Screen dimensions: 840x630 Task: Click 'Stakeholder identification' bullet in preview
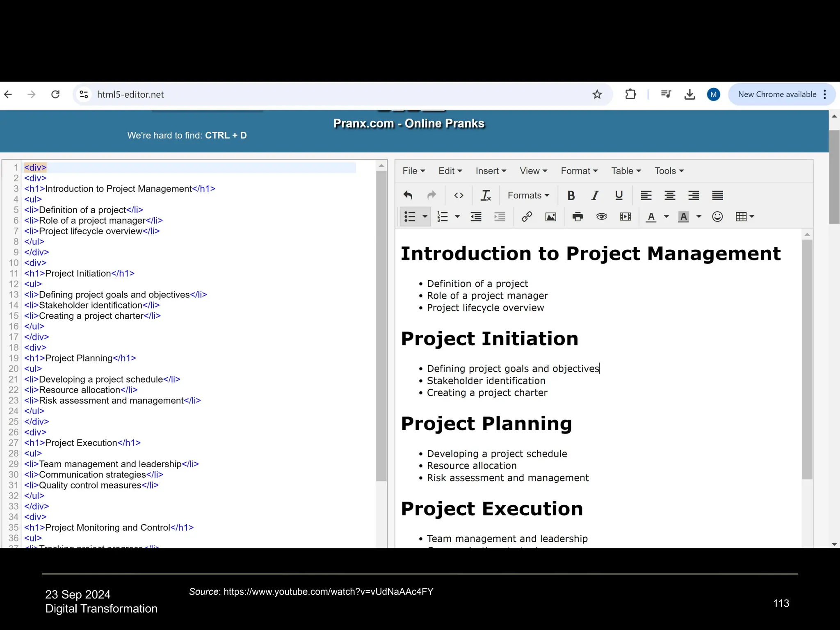coord(486,381)
